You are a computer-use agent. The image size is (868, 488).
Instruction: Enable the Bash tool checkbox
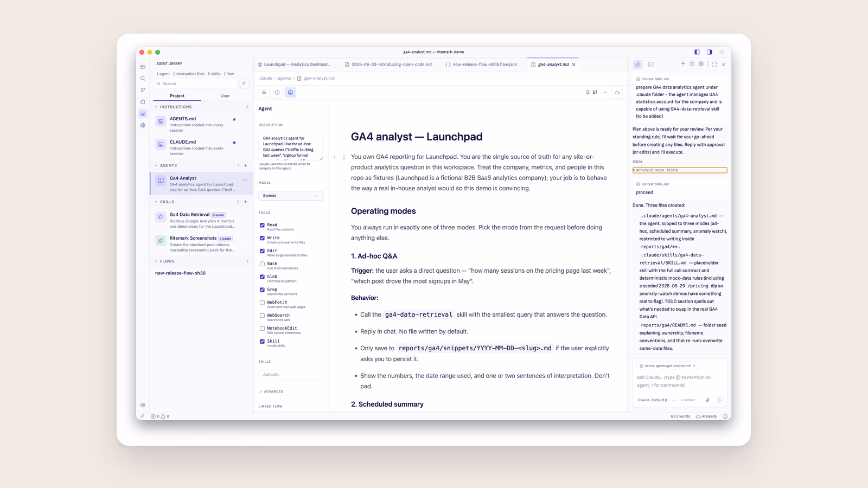tap(262, 264)
